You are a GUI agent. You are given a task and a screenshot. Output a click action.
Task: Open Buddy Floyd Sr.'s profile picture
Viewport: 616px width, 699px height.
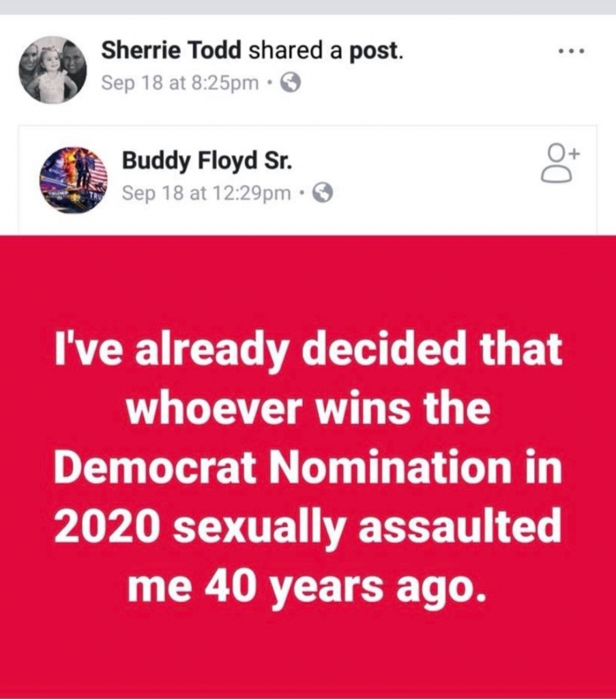(x=74, y=180)
